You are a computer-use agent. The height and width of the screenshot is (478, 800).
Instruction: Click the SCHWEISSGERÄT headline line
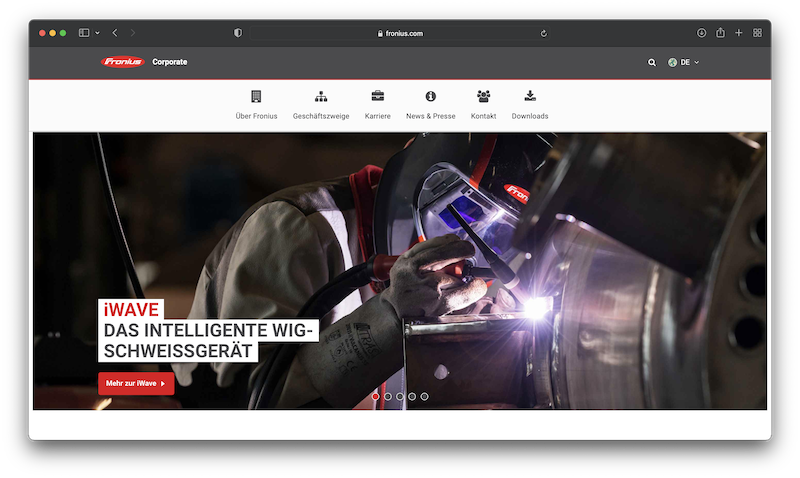[x=178, y=351]
